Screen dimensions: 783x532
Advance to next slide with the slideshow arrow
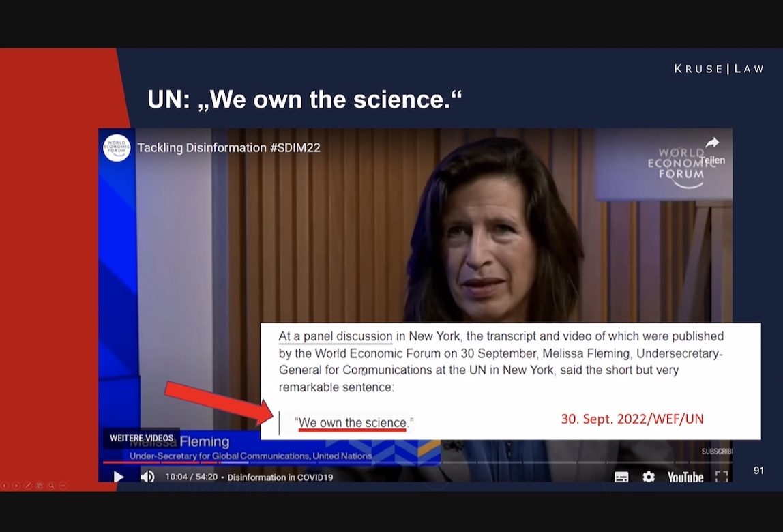tap(16, 486)
